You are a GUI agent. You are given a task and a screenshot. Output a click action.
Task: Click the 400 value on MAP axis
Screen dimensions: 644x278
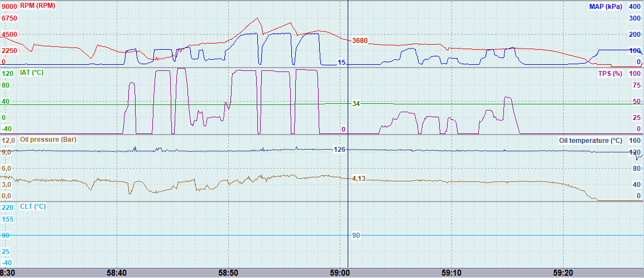pyautogui.click(x=635, y=6)
